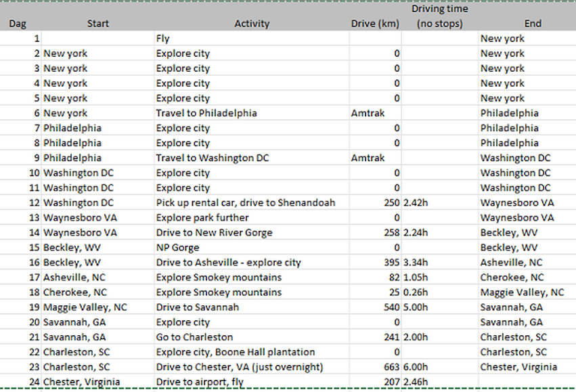Select the 'Activity' column header cell

pos(252,24)
